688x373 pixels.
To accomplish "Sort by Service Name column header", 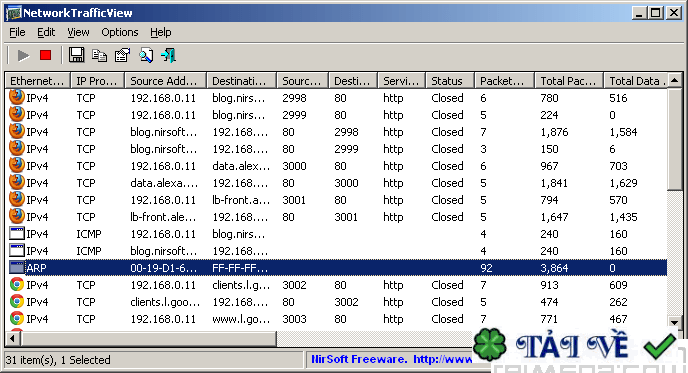I will (401, 81).
